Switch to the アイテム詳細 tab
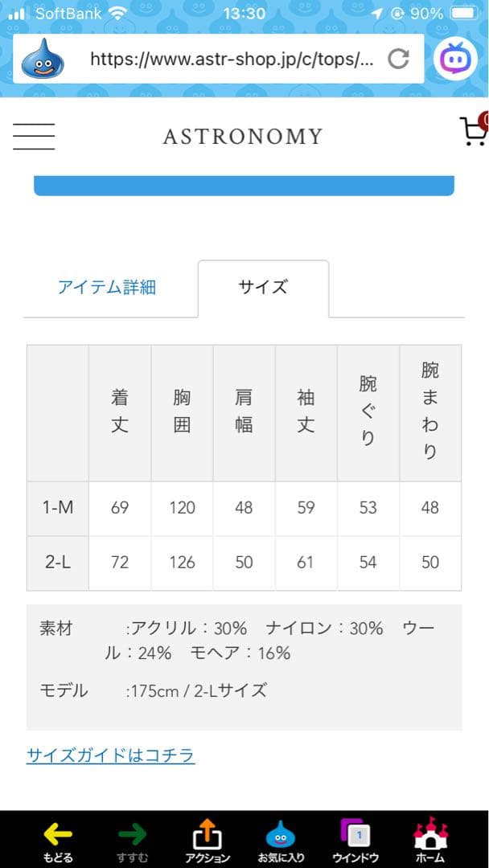This screenshot has width=489, height=868. click(x=107, y=287)
